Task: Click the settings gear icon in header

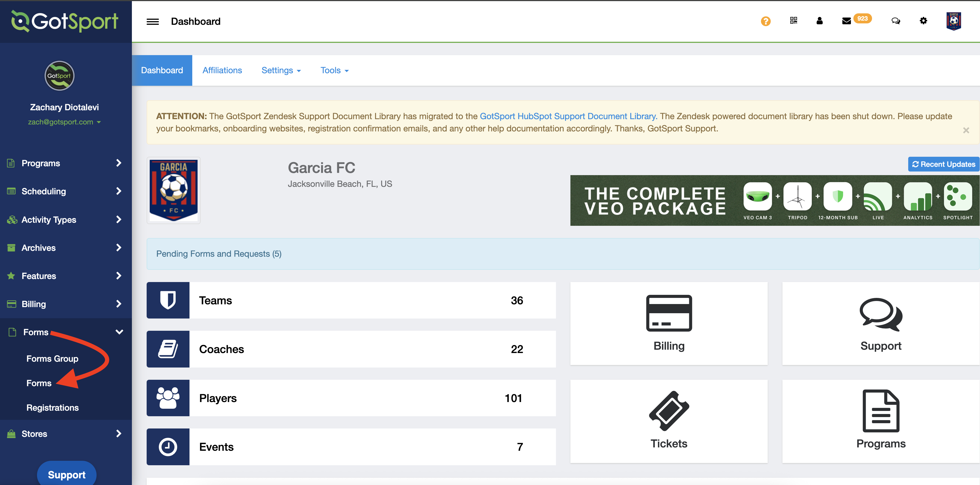Action: pos(923,21)
